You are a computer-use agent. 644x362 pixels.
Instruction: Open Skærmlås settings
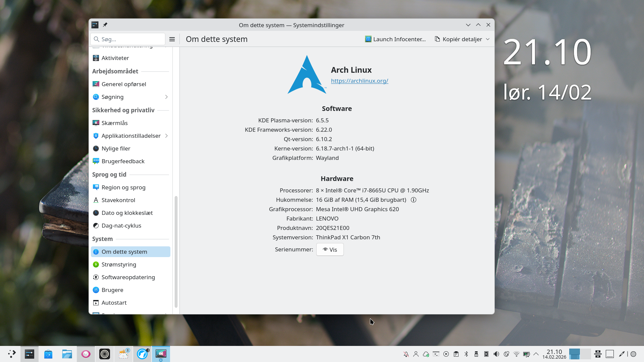pyautogui.click(x=114, y=123)
